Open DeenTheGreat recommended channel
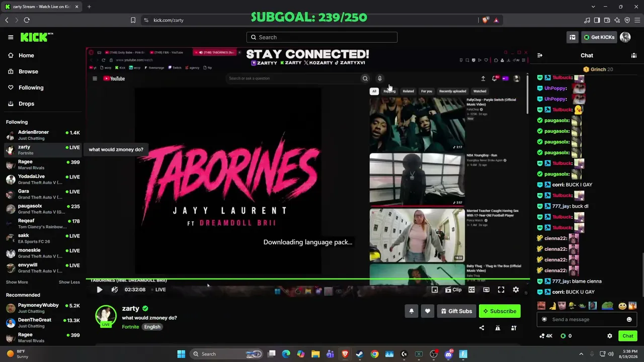 click(42, 323)
